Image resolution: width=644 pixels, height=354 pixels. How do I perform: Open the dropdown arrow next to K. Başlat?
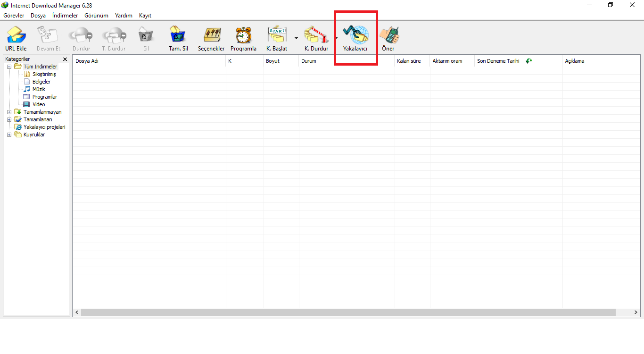click(x=296, y=37)
